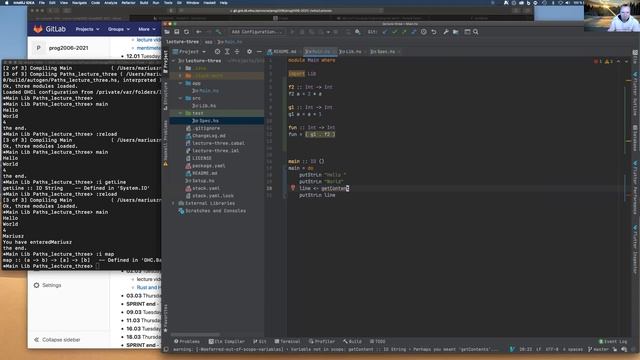Select ChangeLog.md in project tree

[x=205, y=136]
